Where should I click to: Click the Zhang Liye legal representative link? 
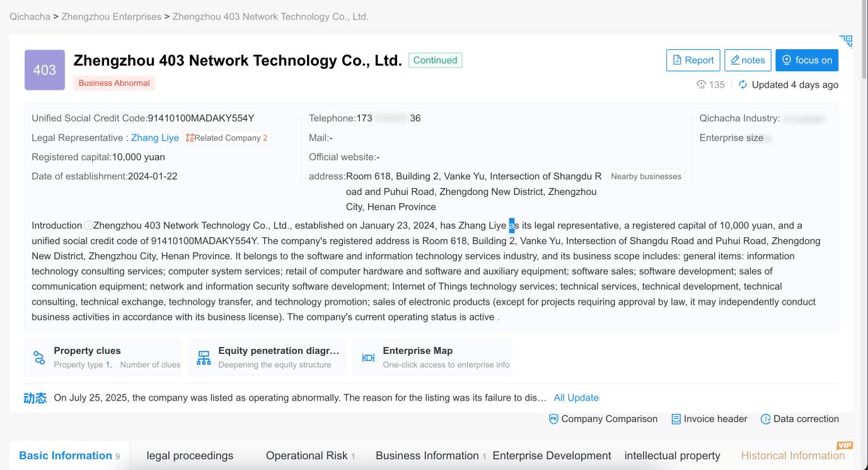point(155,138)
